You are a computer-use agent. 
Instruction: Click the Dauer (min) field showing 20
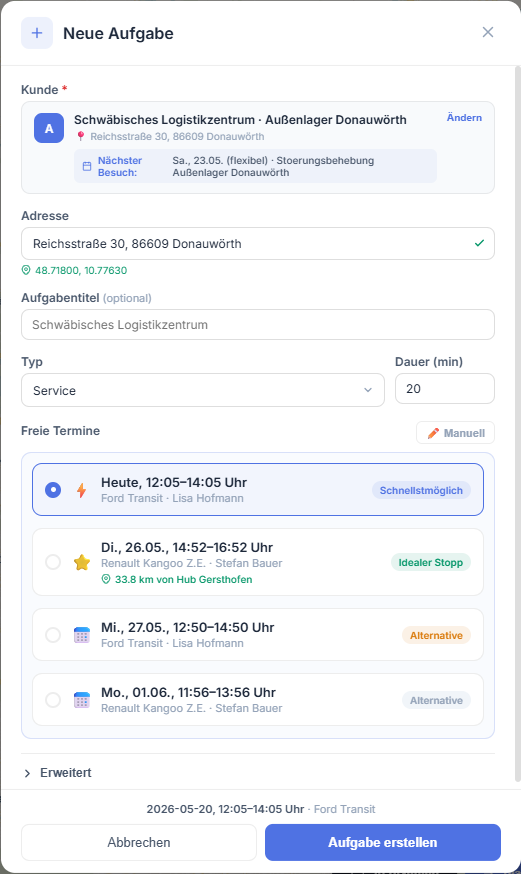coord(445,389)
